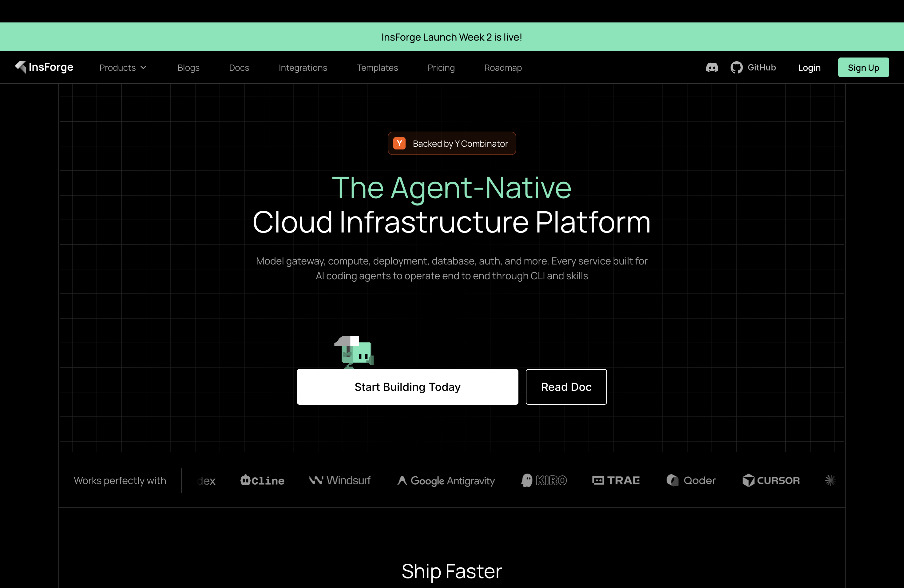Go to the Integrations page
Image resolution: width=904 pixels, height=588 pixels.
tap(303, 68)
